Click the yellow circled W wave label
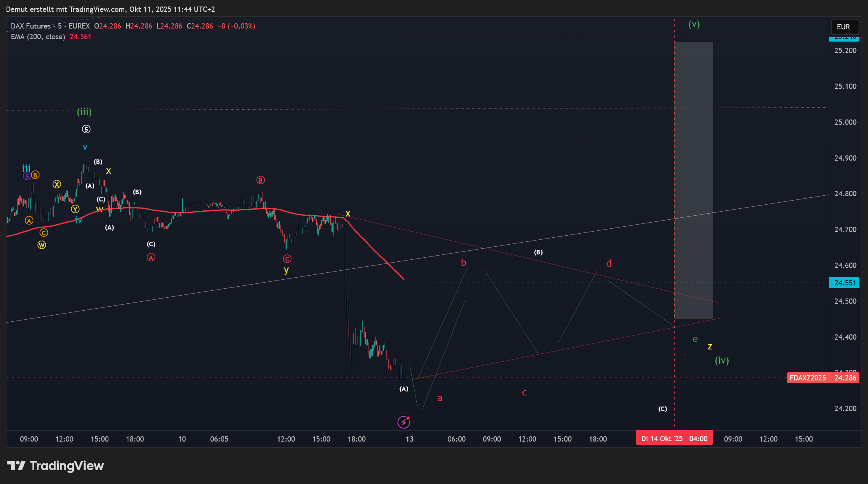This screenshot has width=868, height=484. pyautogui.click(x=42, y=245)
